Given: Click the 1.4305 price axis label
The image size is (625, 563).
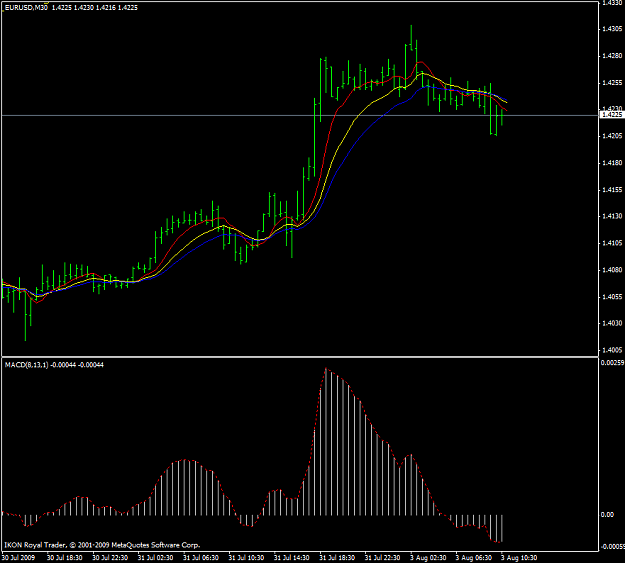Looking at the screenshot, I should tap(612, 29).
